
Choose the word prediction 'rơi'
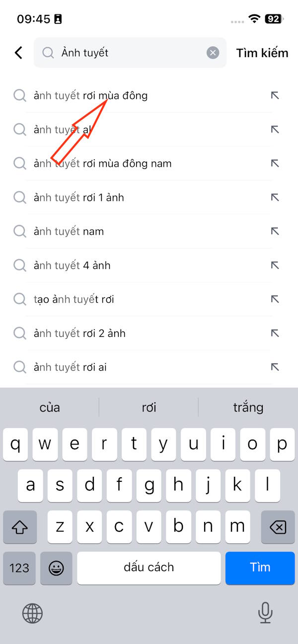[x=149, y=407]
